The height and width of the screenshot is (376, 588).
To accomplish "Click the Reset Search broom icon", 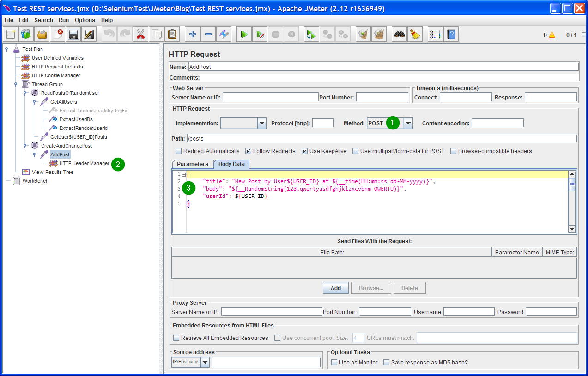I will (x=415, y=34).
